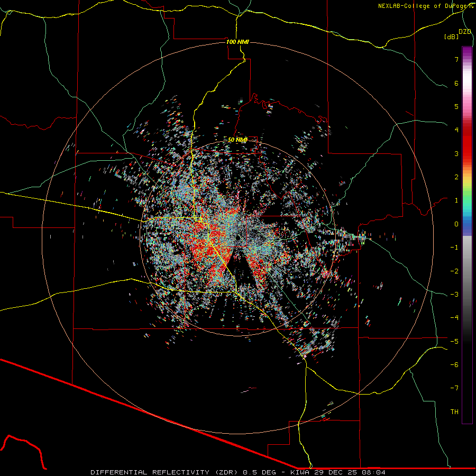Click the 6 dB colorbar label
This screenshot has width=476, height=476.
[x=456, y=83]
